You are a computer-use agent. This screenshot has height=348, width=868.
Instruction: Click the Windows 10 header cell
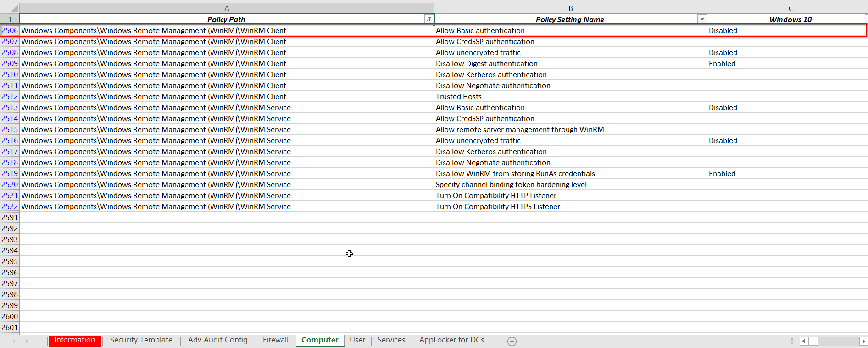[x=787, y=19]
